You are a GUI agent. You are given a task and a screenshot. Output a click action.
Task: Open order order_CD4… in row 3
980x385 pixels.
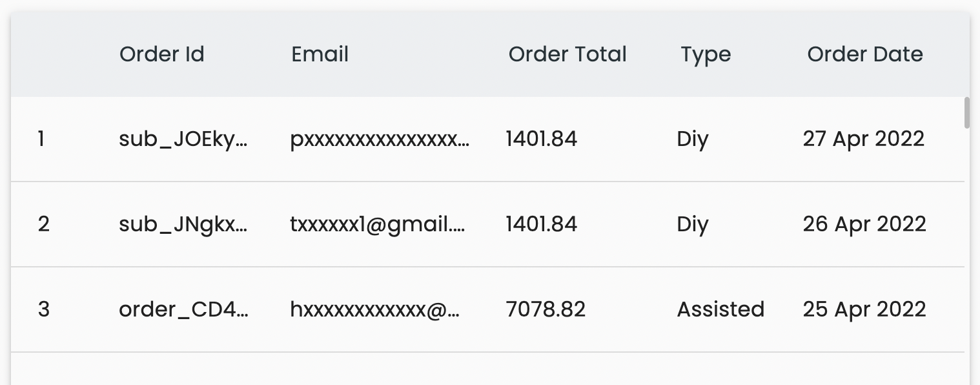pos(183,309)
